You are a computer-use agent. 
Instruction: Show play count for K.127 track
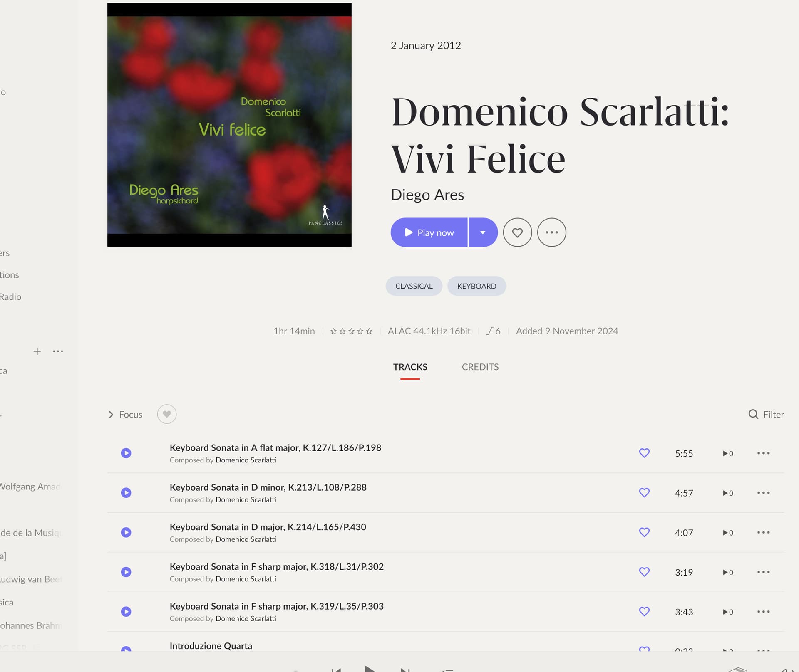pyautogui.click(x=728, y=453)
